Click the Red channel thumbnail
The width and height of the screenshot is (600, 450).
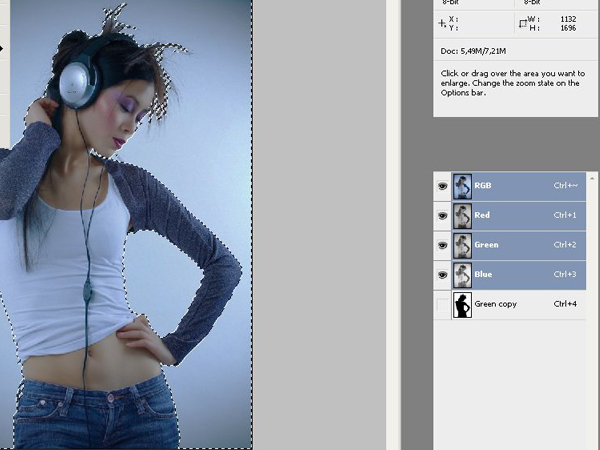pos(462,216)
